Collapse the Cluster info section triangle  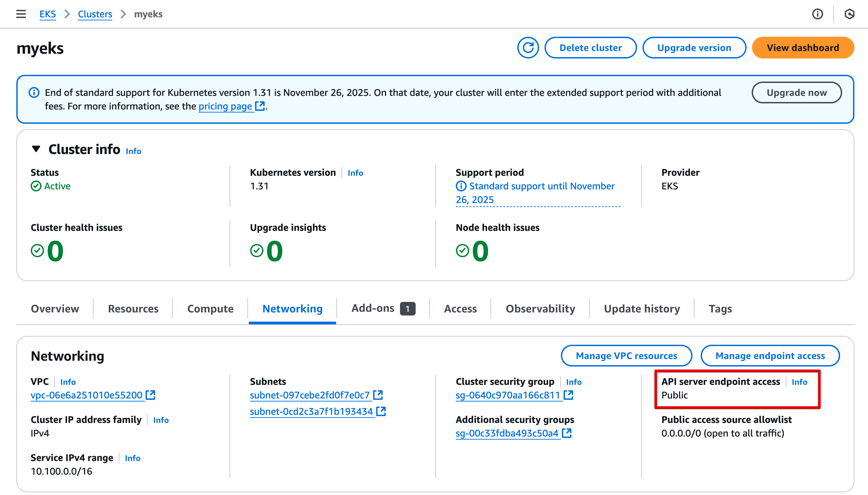[36, 149]
